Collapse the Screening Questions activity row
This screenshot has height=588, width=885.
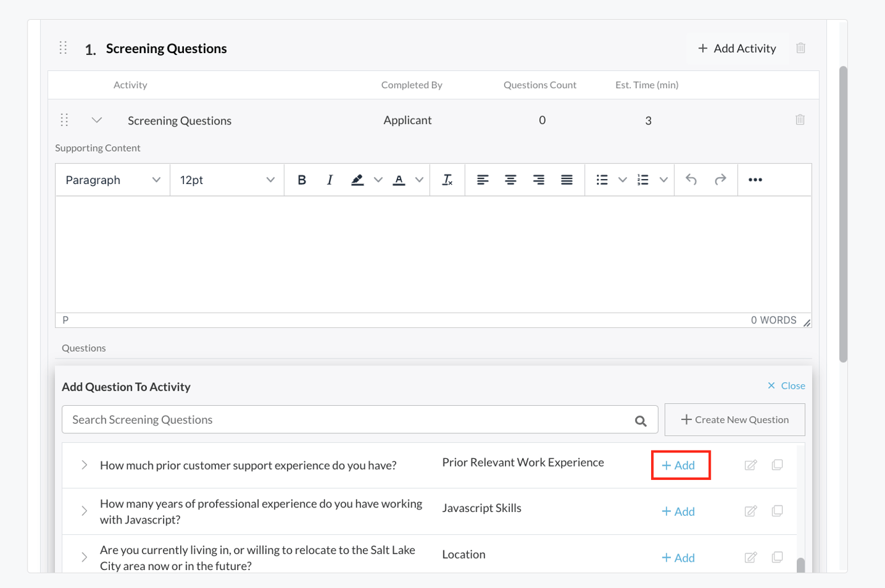[x=96, y=120]
